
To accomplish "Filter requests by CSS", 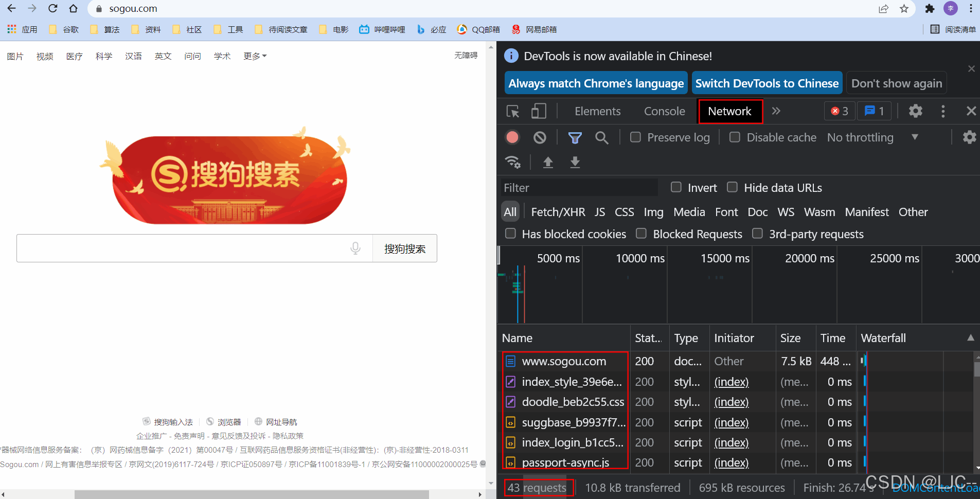I will click(624, 212).
